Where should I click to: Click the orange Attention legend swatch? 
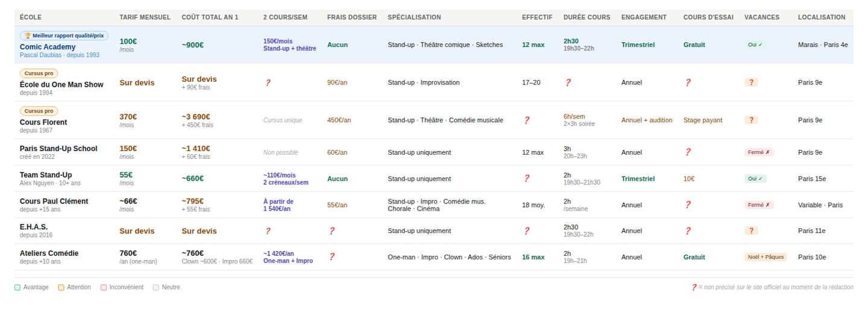click(x=61, y=288)
